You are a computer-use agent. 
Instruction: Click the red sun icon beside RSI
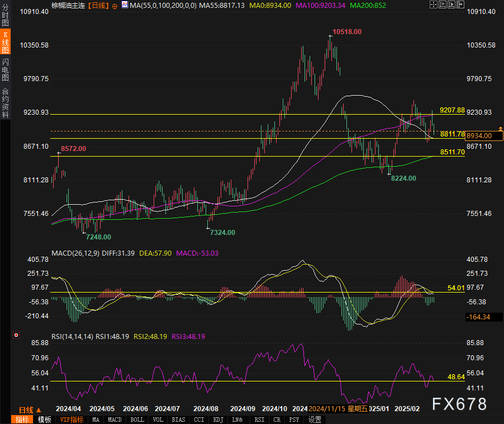pos(16,336)
